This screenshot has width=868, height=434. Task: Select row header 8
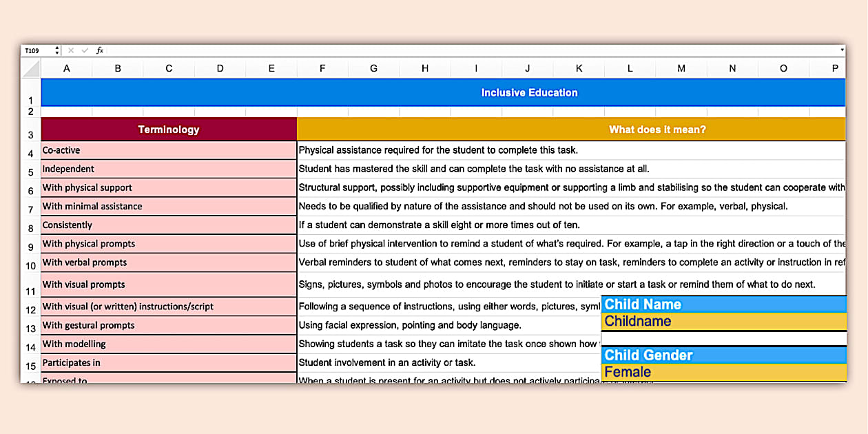point(30,225)
